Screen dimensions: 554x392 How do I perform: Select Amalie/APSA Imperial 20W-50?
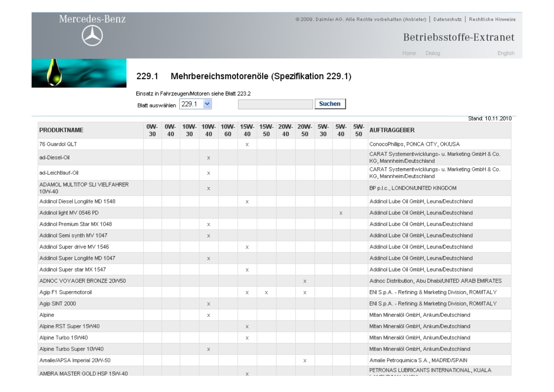pos(75,360)
